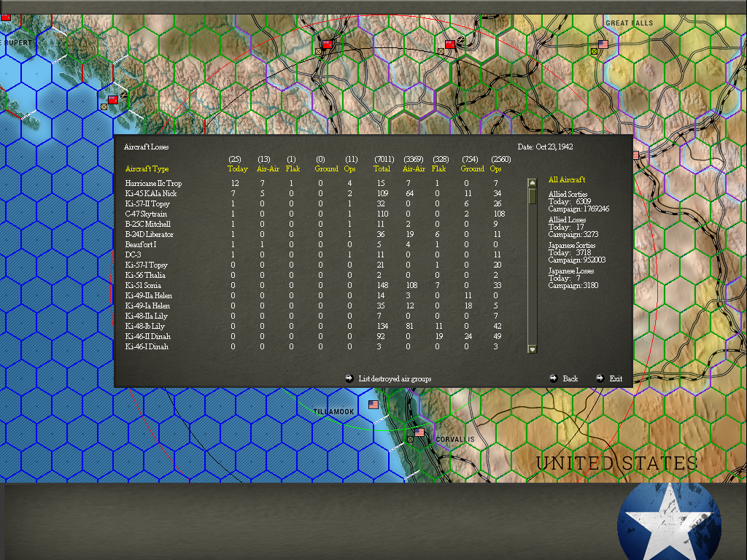Click the US flag base near Tillamook

click(x=373, y=404)
